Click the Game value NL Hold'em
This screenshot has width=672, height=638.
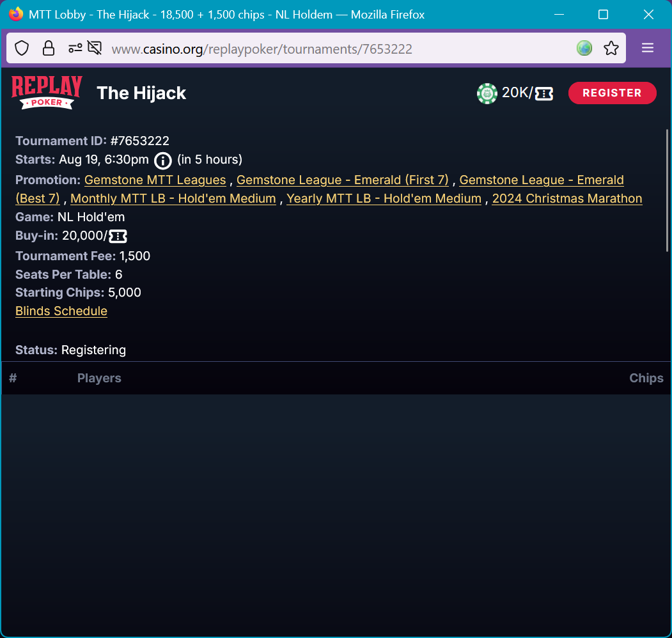point(91,217)
